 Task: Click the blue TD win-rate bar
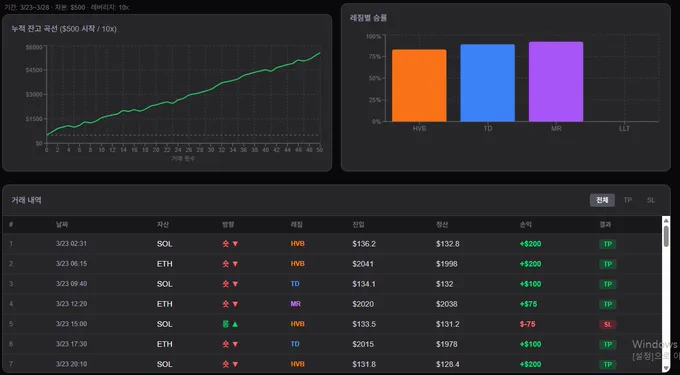487,83
